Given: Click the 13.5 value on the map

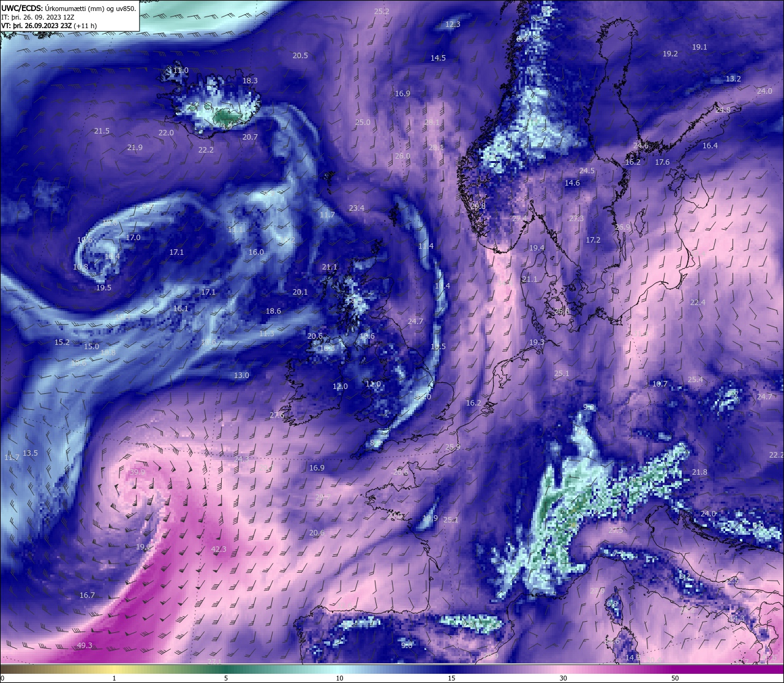Looking at the screenshot, I should point(30,453).
